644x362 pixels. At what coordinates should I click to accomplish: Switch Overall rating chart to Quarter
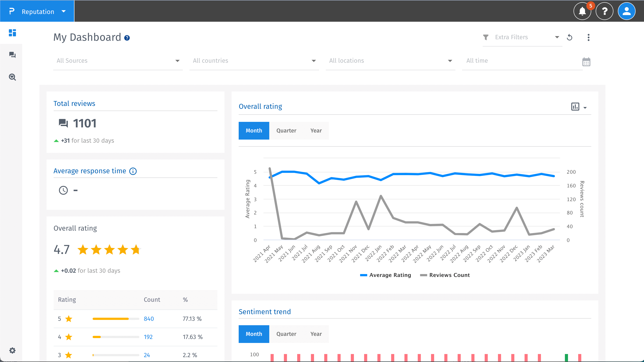286,130
